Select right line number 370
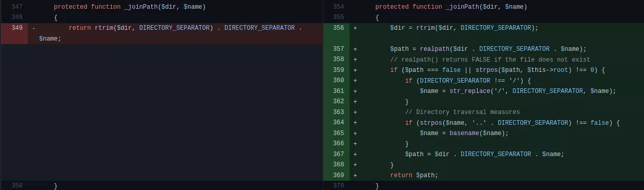The height and width of the screenshot is (190, 644). tap(338, 185)
